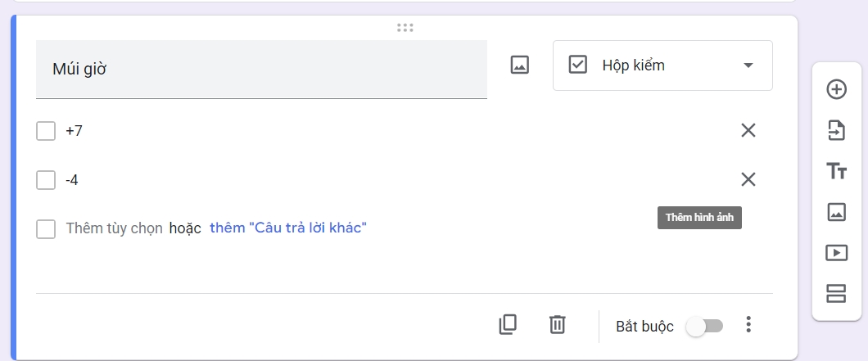Tick the +7 checkbox

click(x=46, y=131)
